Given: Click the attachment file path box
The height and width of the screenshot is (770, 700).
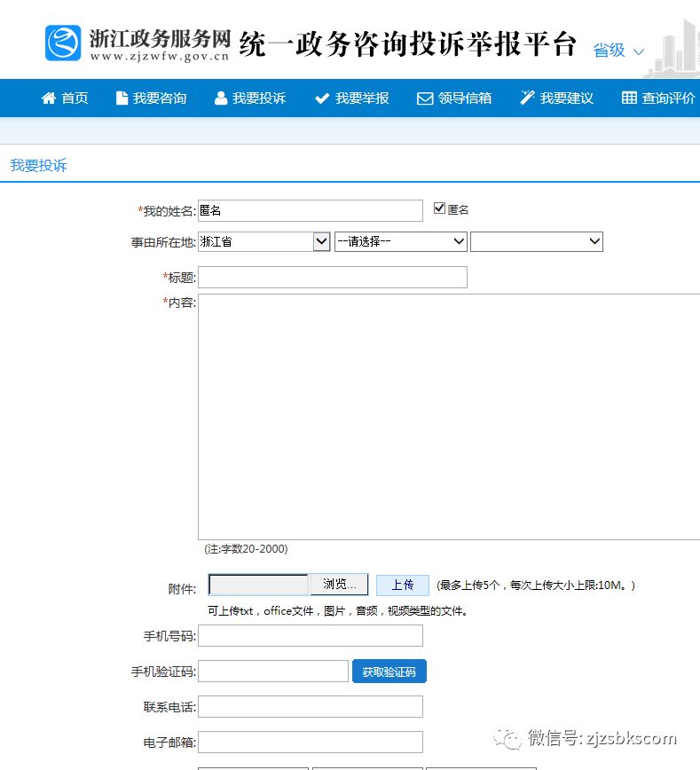Looking at the screenshot, I should click(259, 585).
